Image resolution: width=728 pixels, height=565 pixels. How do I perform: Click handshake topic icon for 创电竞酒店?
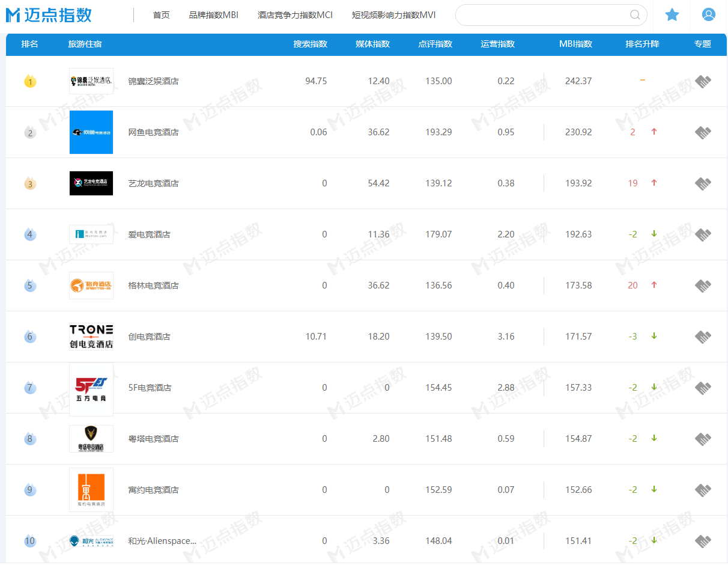(703, 337)
